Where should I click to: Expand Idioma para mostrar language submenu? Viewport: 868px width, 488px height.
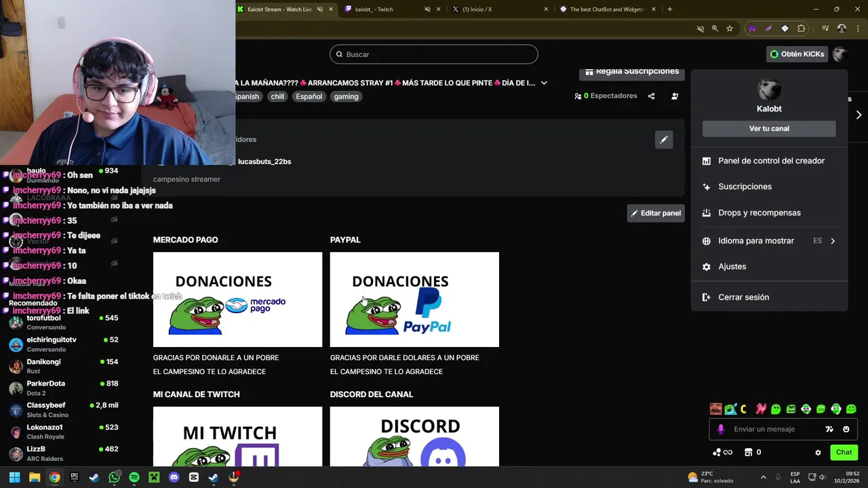tap(833, 241)
